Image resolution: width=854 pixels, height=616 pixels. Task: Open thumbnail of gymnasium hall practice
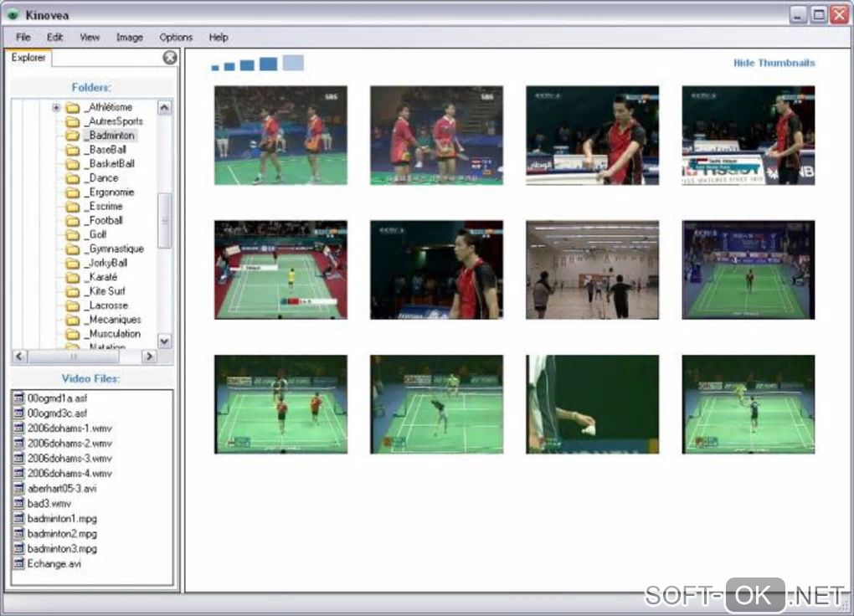point(592,269)
